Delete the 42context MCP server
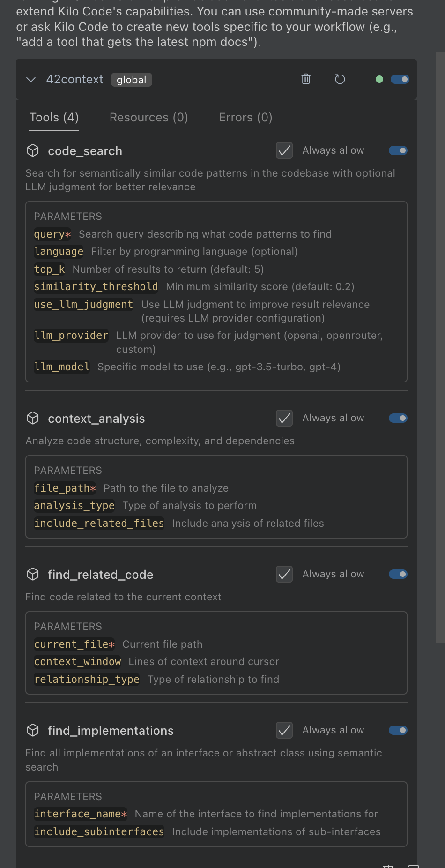Viewport: 445px width, 868px height. (306, 79)
